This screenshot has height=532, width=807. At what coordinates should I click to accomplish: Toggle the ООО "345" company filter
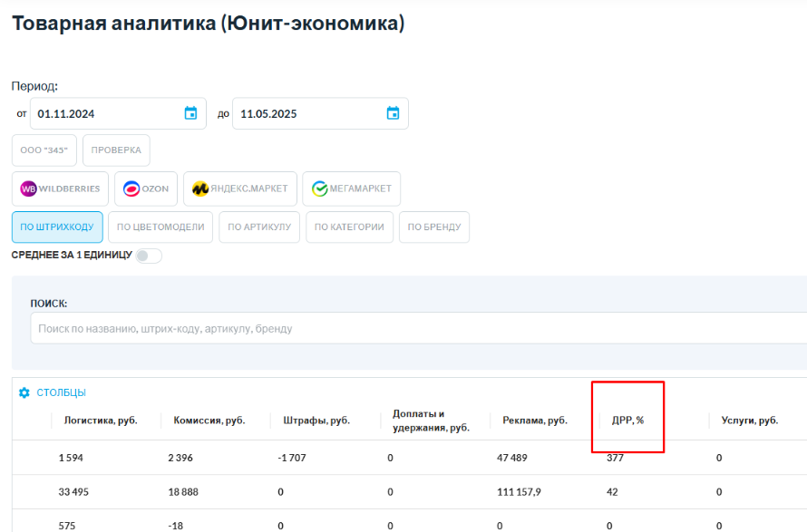tap(44, 150)
